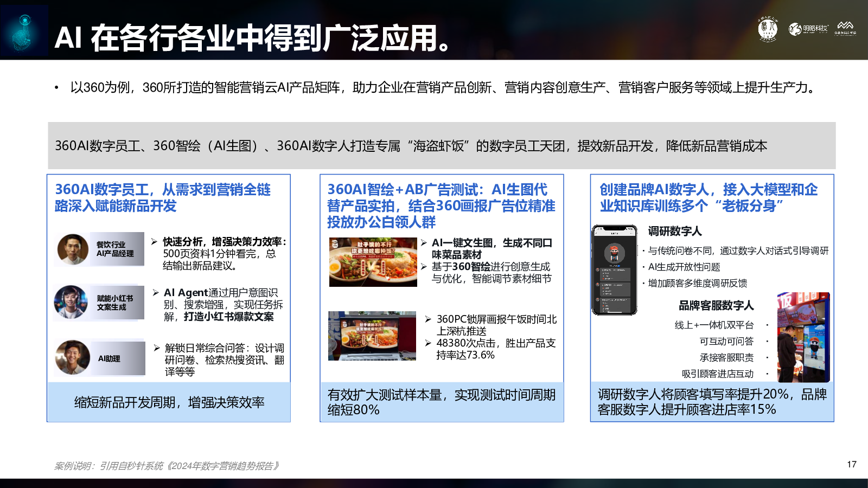Click text 与传统问卷不同
Screen dimensions: 868x488
click(x=738, y=251)
